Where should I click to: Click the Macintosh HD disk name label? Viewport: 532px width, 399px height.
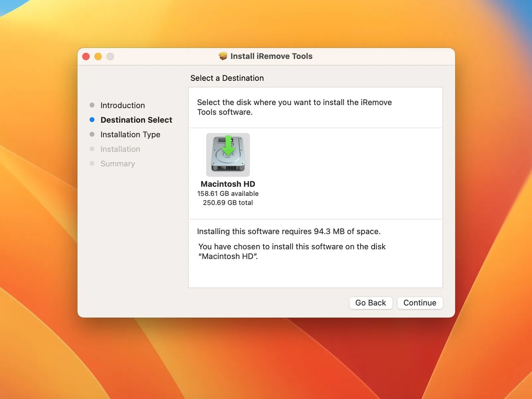228,184
